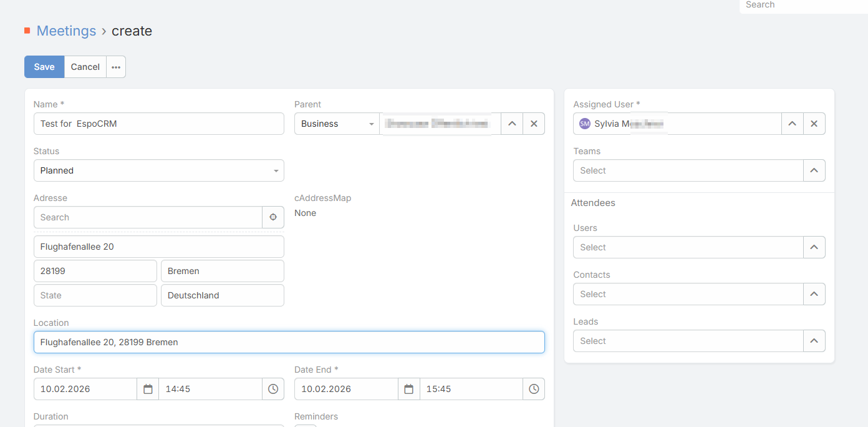
Task: Open the Status Planned dropdown
Action: [158, 170]
